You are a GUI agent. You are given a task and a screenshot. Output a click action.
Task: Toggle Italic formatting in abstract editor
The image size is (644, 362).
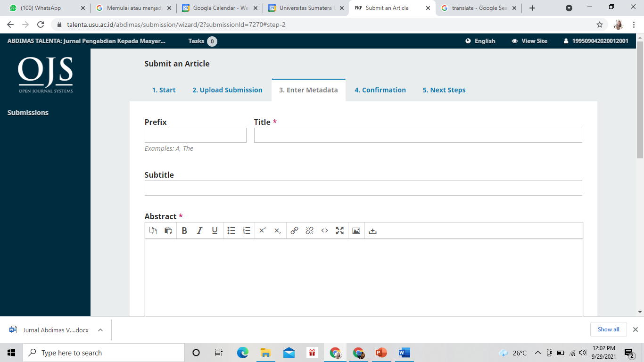(199, 230)
